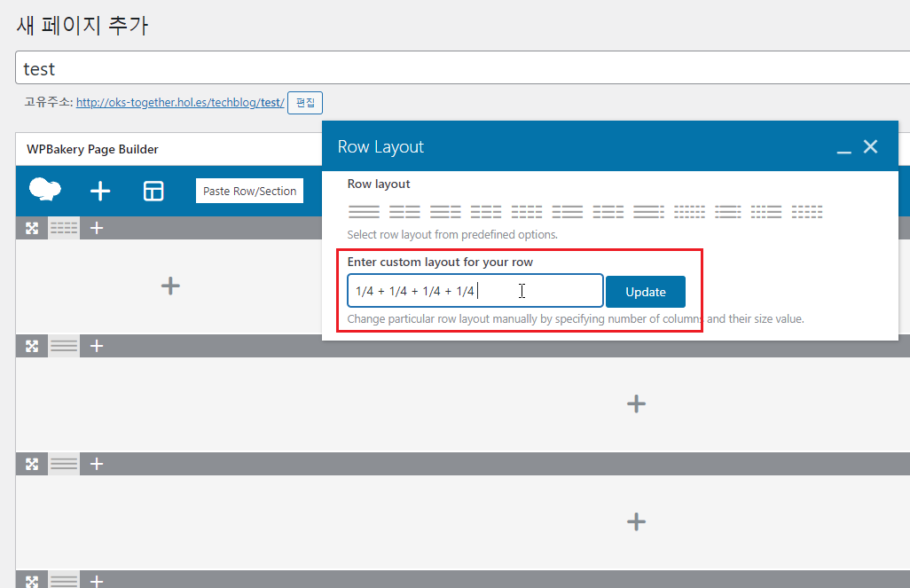The image size is (910, 588).
Task: Select the 5/6 + 1/6 row layout
Action: (x=649, y=212)
